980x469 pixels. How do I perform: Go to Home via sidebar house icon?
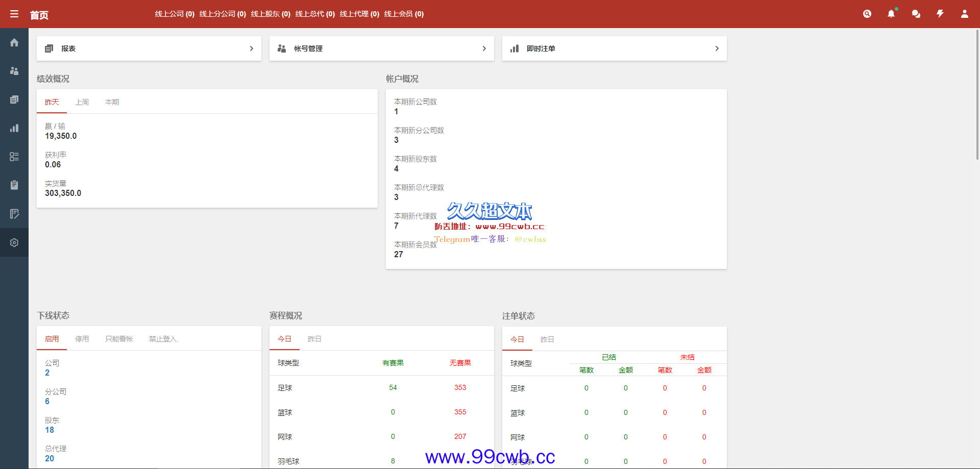14,42
